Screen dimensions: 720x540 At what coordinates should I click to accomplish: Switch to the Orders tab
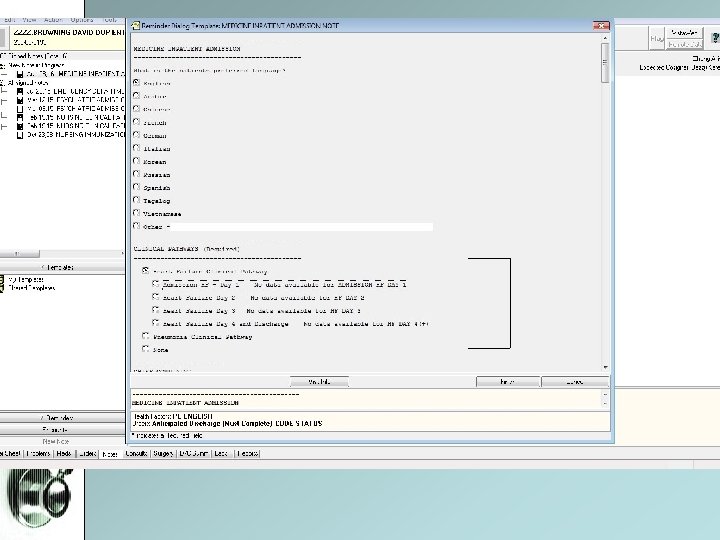point(87,454)
